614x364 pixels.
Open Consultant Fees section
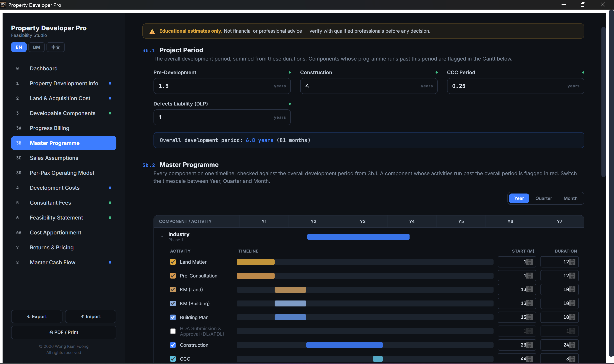coord(64,203)
